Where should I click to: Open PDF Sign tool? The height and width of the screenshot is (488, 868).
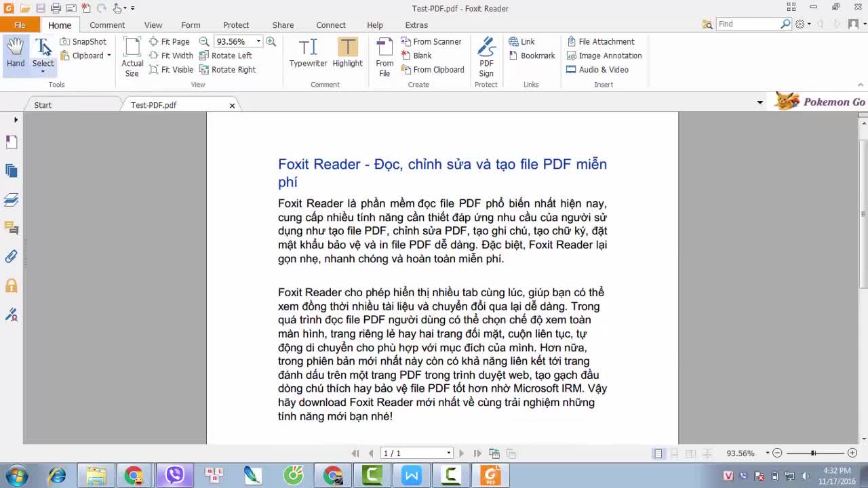(x=486, y=57)
